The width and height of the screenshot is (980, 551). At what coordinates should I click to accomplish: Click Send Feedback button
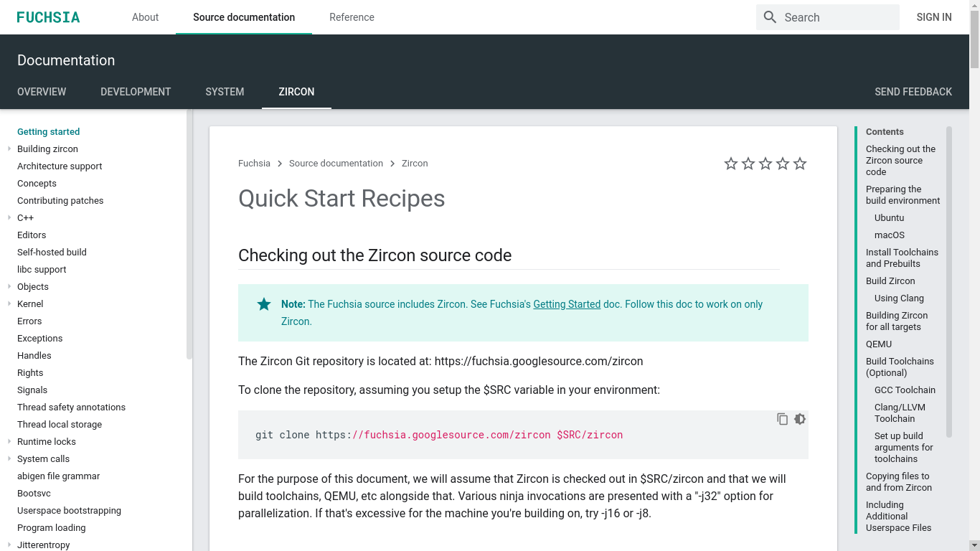(x=913, y=92)
